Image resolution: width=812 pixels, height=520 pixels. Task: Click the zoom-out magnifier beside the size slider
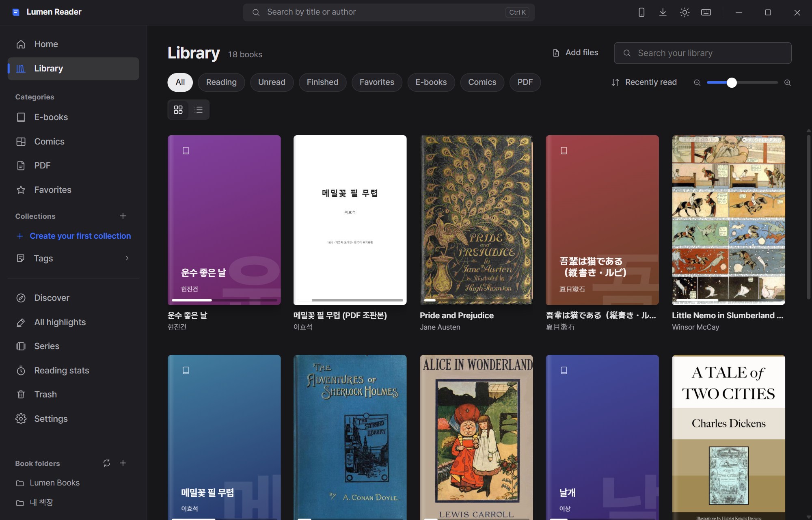(x=697, y=82)
